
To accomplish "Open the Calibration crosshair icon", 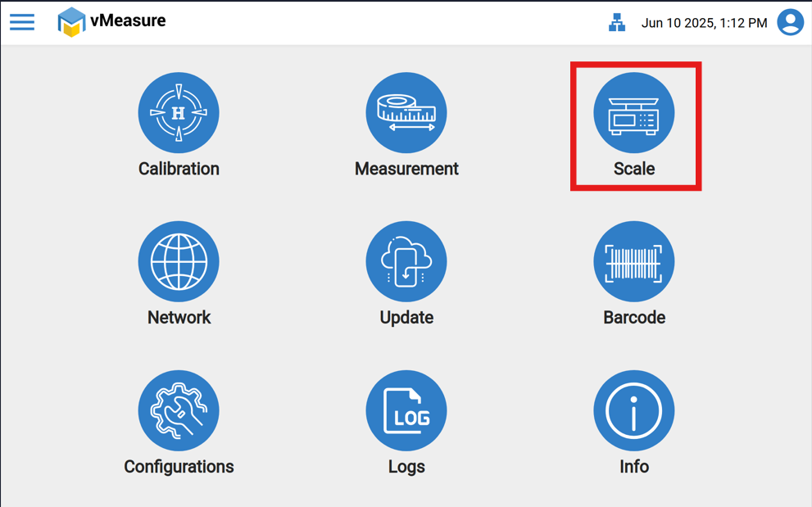I will pos(179,113).
